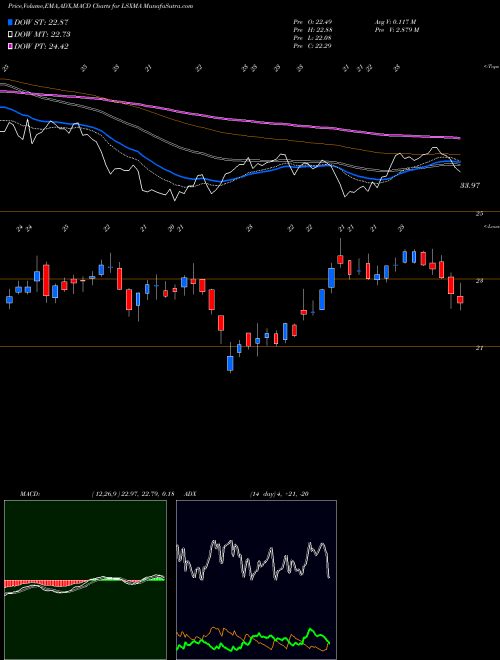Click the Pre V: 2.879 M value
Screen dimensions: 500x660
click(x=397, y=30)
